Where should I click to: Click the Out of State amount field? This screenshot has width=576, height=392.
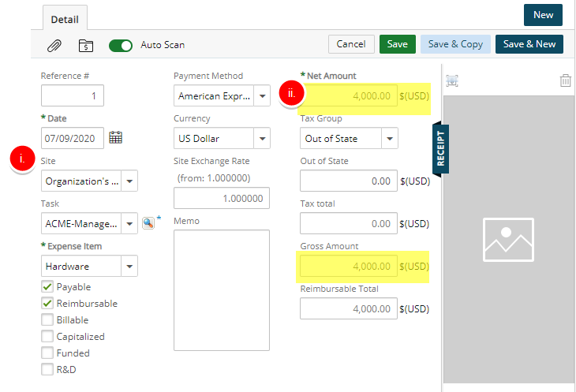[349, 181]
